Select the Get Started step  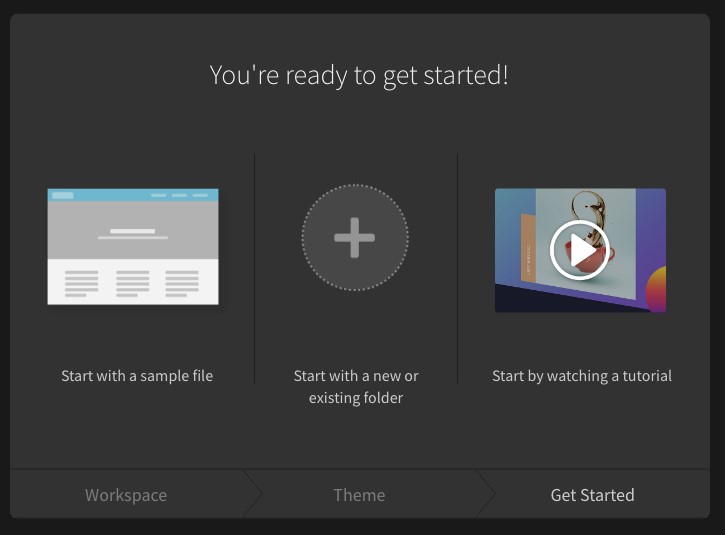click(592, 495)
